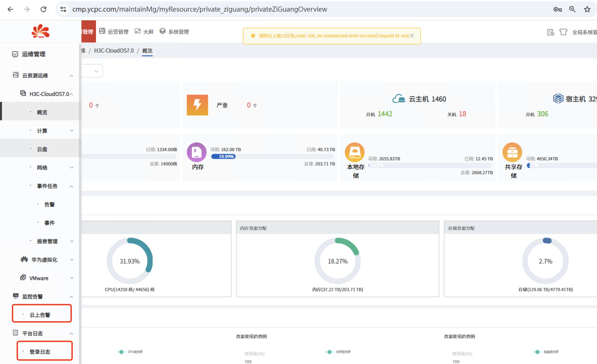Viewport: 597px width, 364px height.
Task: Click the purple 内存 memory icon
Action: coord(196,152)
